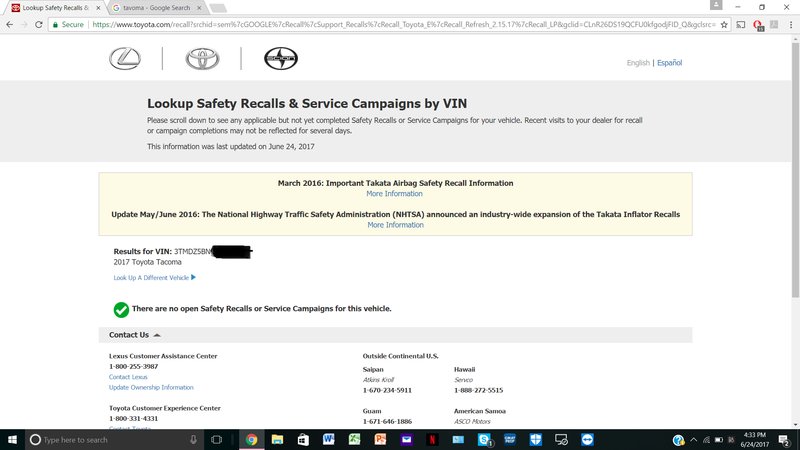Open the clock showing 4:33 PM
Screen dimensions: 800x450
click(x=755, y=440)
